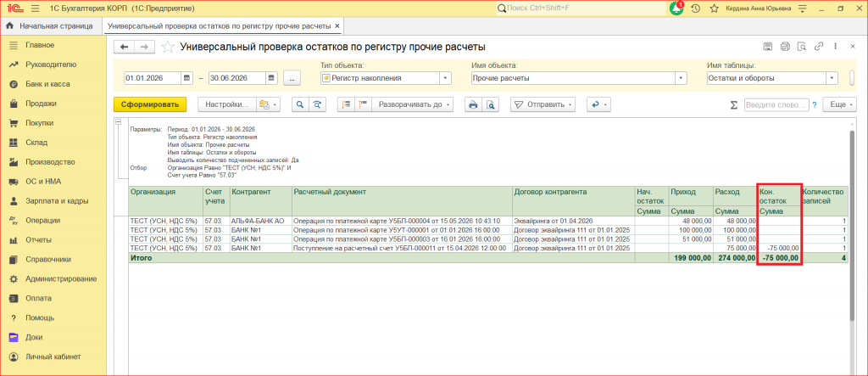Focus the Введите слово search field
The image size is (868, 376).
coord(776,104)
